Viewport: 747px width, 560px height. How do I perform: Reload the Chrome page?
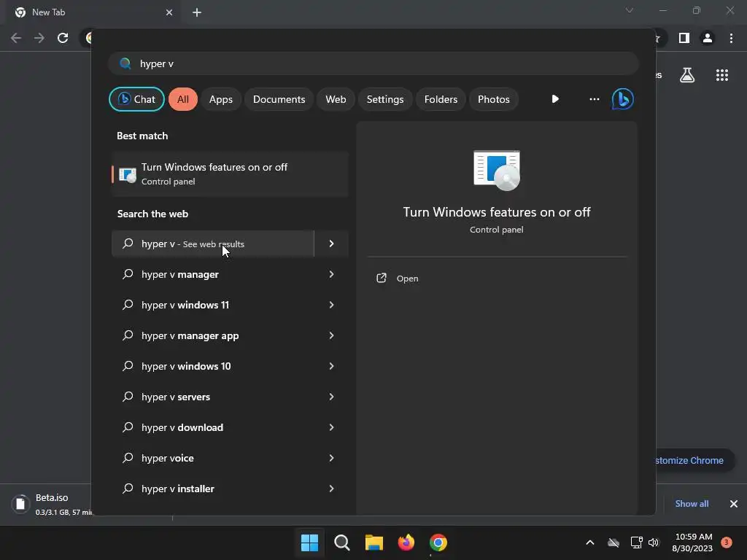(x=63, y=38)
